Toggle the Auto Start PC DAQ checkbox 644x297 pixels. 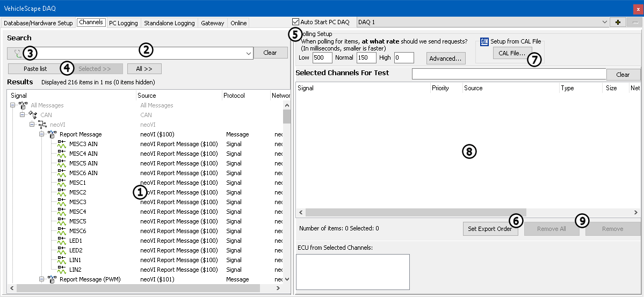coord(295,22)
